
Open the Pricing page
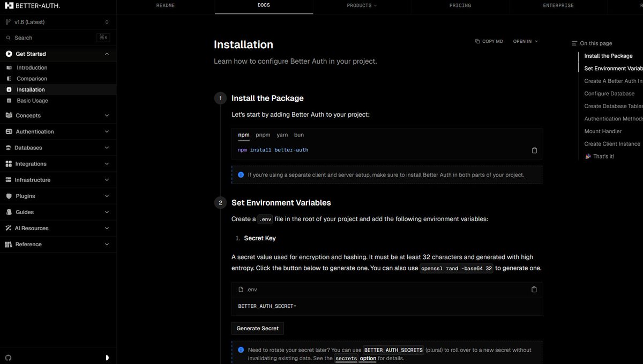(x=460, y=5)
